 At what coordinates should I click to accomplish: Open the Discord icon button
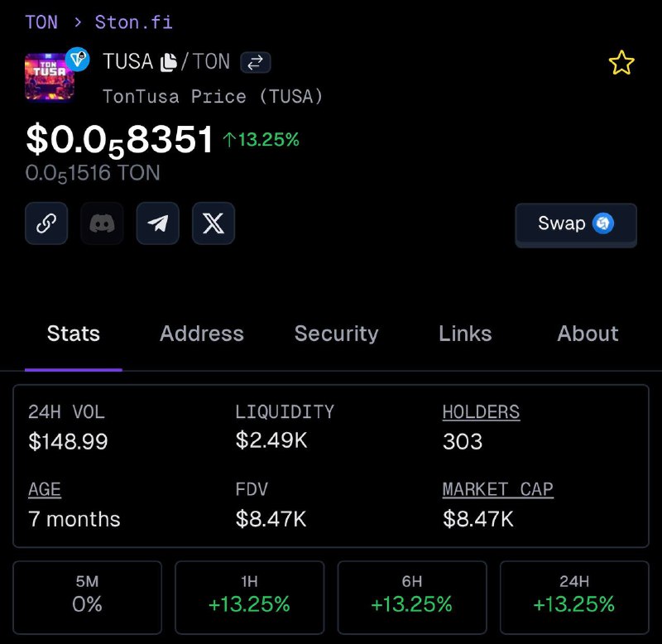click(102, 223)
